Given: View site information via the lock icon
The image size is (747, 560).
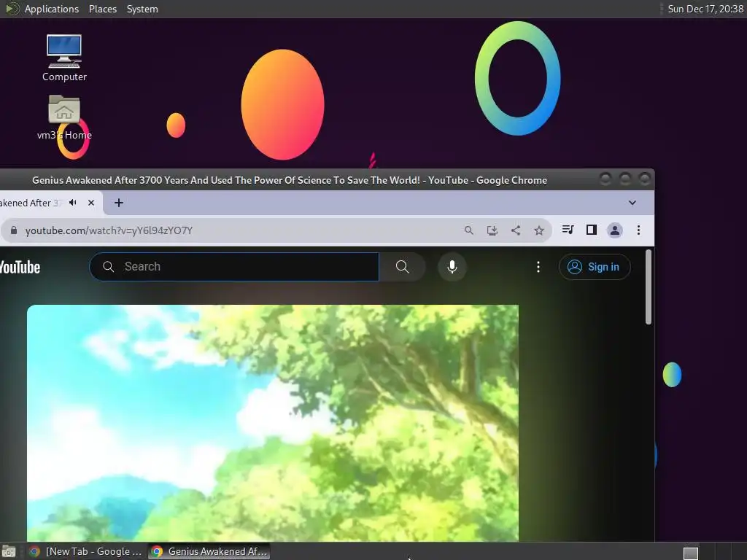Looking at the screenshot, I should 14,230.
